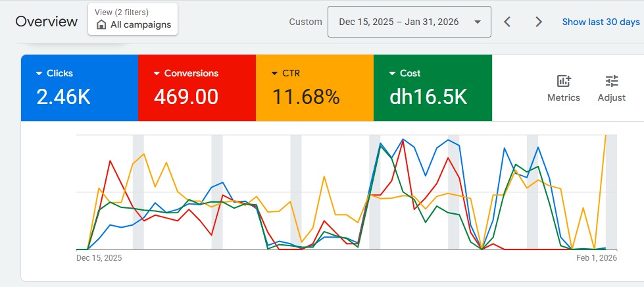Image resolution: width=644 pixels, height=287 pixels.
Task: Select the yellow CTR 11.68% scorecard
Action: (x=314, y=88)
